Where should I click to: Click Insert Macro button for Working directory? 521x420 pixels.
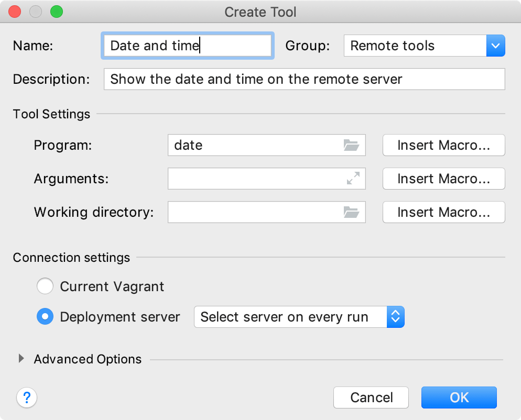(443, 212)
